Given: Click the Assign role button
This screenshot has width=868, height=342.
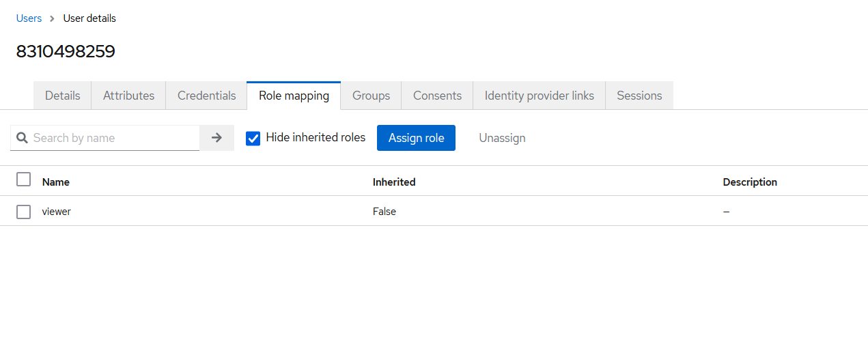Looking at the screenshot, I should (417, 138).
